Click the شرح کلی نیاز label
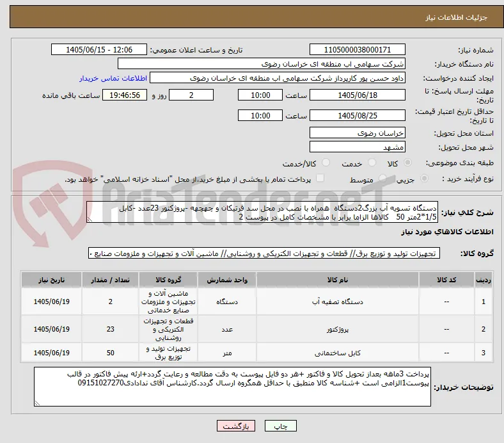Viewport: 504px width, 443px height. pyautogui.click(x=467, y=213)
